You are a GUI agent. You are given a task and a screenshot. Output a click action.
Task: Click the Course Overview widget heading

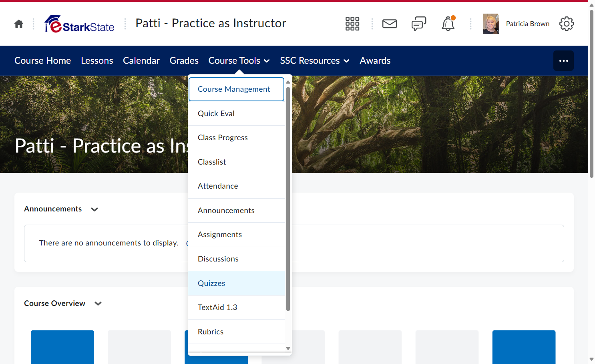pyautogui.click(x=55, y=304)
